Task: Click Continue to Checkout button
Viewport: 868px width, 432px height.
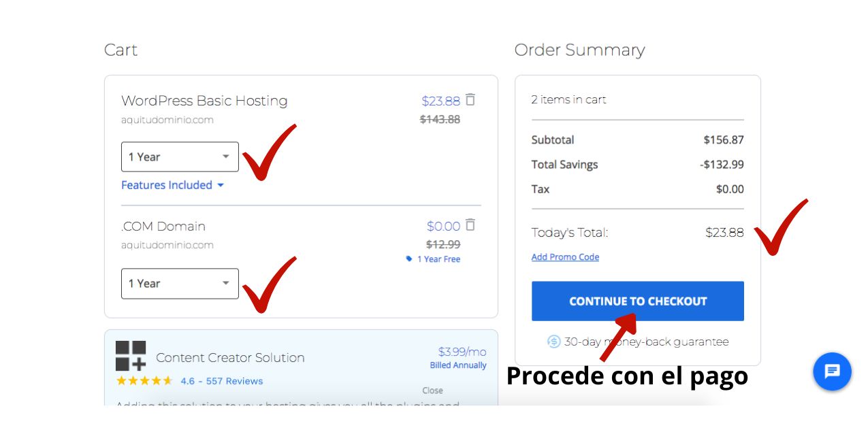Action: click(638, 301)
